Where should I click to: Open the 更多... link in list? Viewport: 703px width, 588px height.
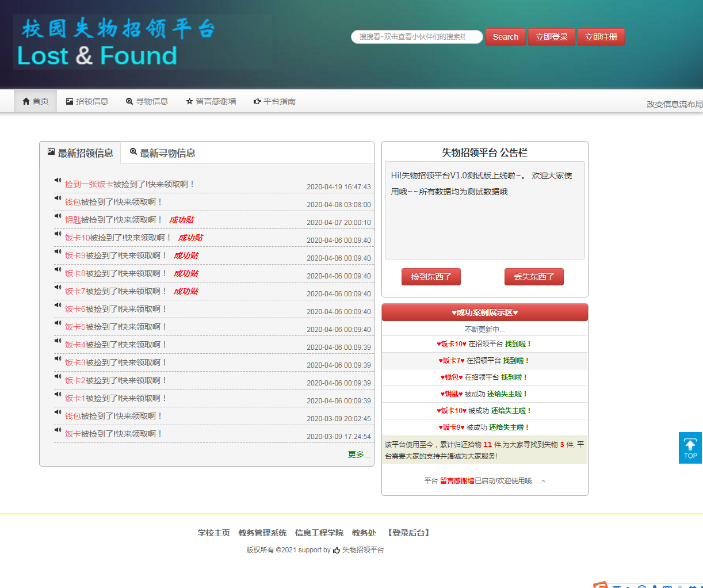[358, 455]
